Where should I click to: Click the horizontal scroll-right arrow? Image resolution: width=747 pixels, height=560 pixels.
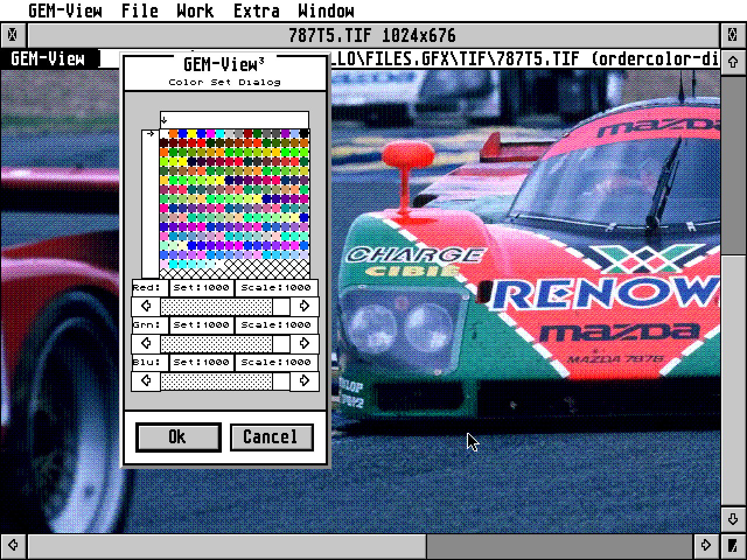tap(706, 546)
